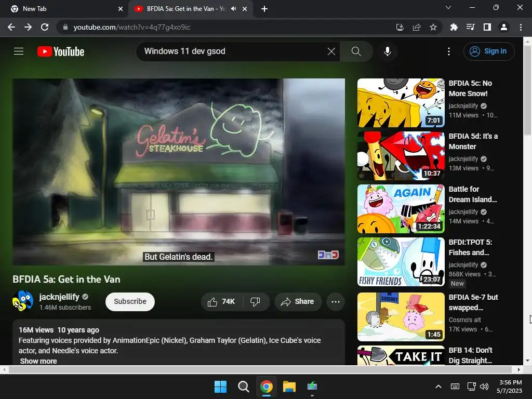
Task: View site information lock icon
Action: click(65, 27)
